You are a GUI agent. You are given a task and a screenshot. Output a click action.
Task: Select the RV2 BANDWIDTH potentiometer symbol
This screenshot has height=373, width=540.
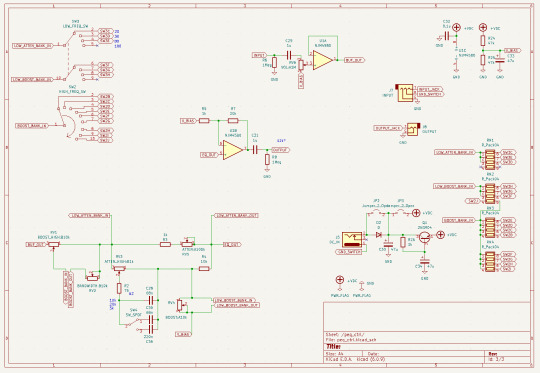point(92,277)
